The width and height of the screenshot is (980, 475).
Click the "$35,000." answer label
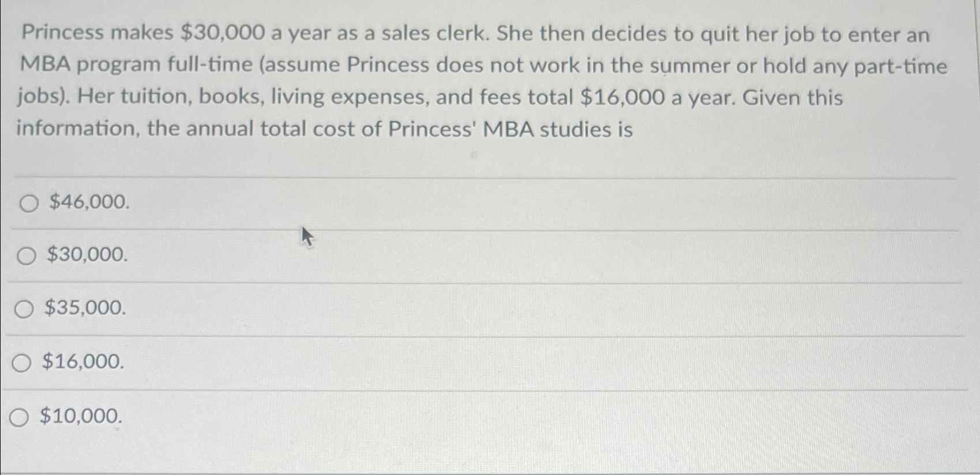(82, 309)
